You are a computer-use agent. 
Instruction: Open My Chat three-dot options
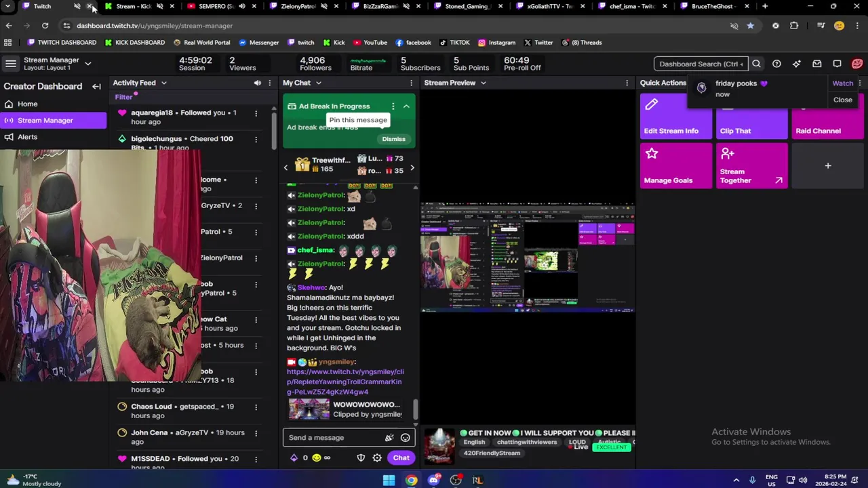tap(411, 83)
